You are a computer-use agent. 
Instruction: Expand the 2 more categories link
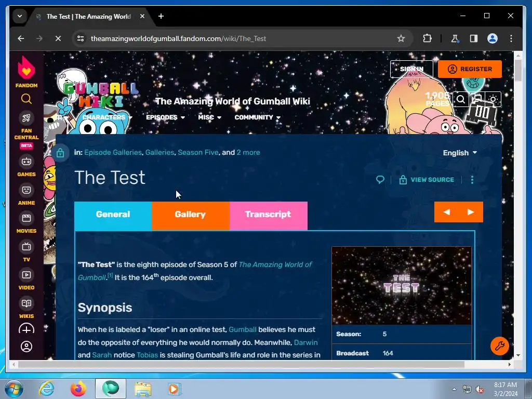tap(248, 152)
